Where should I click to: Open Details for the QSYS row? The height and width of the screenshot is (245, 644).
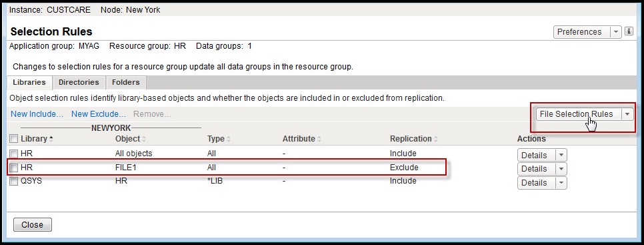pos(537,183)
